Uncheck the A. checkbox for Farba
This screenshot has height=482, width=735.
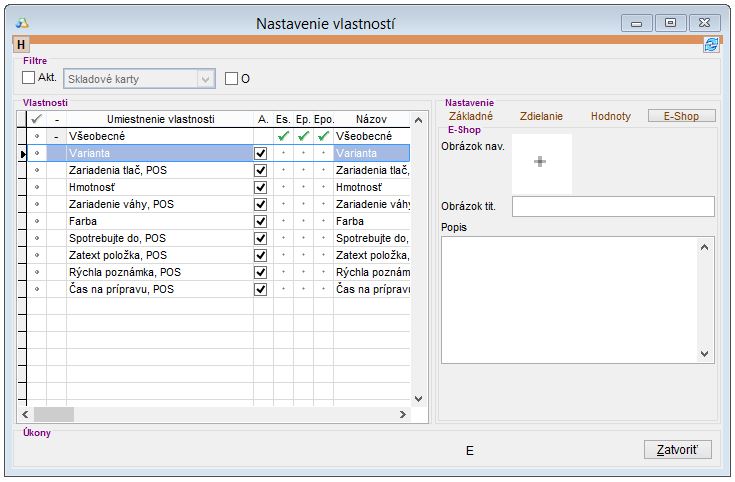261,221
